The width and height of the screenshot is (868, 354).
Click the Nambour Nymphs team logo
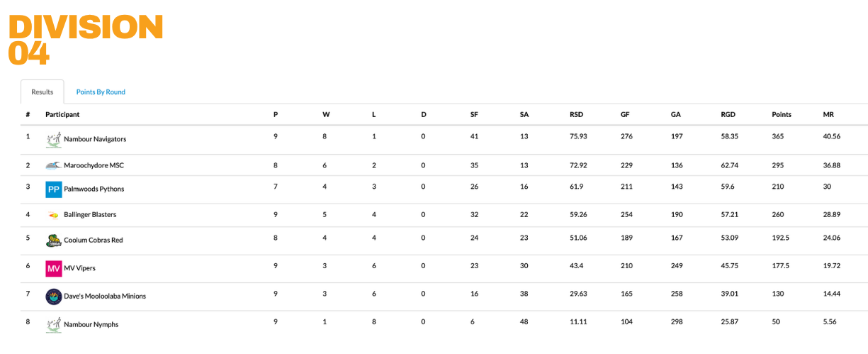coord(53,324)
